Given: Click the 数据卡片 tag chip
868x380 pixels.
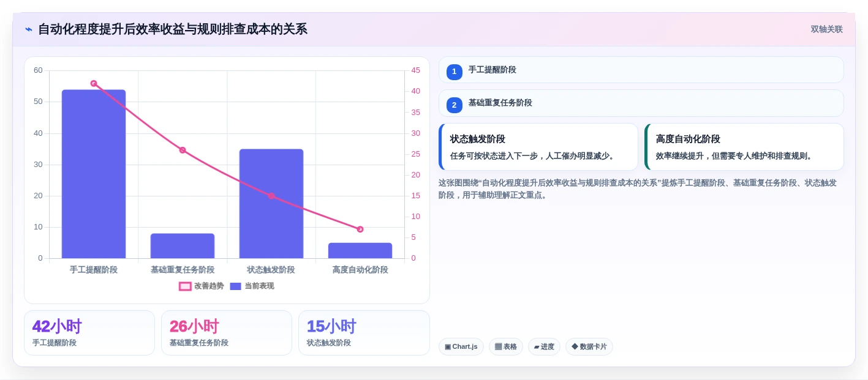Looking at the screenshot, I should (x=589, y=347).
